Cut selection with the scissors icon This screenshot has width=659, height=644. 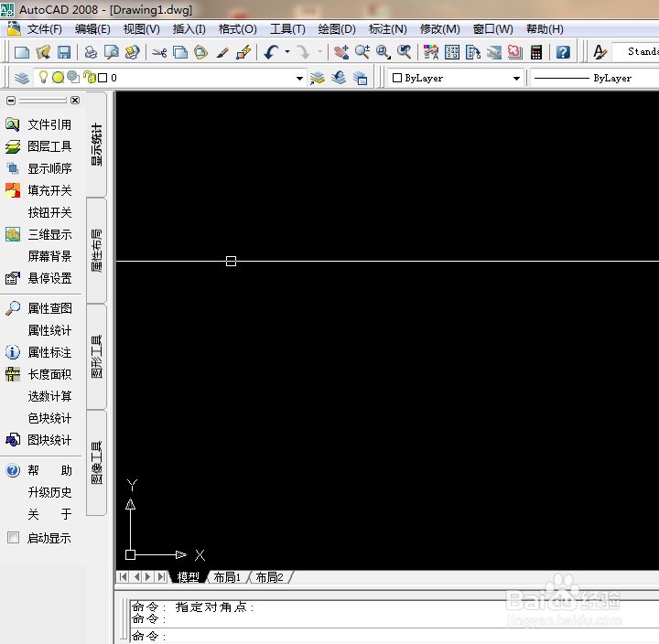point(159,52)
